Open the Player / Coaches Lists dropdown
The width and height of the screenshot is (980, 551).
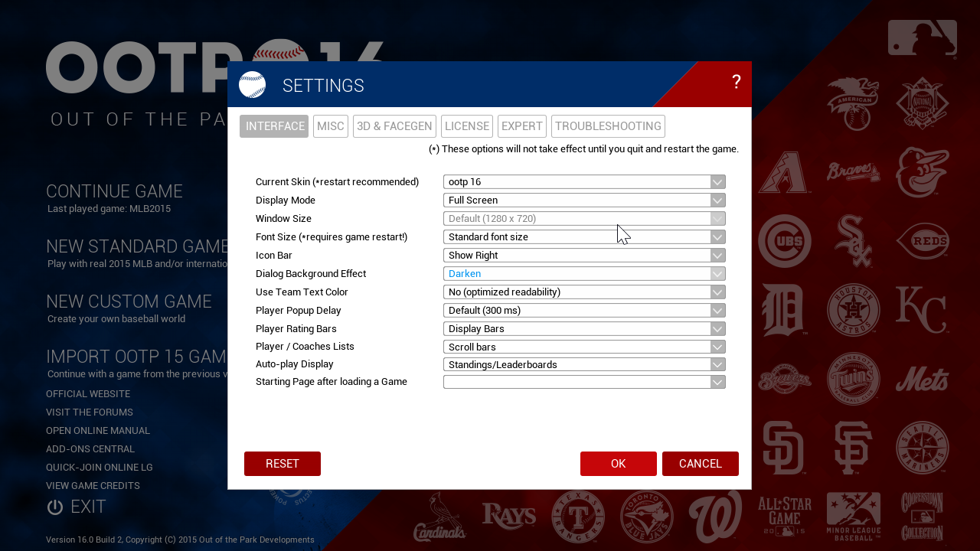(x=584, y=347)
